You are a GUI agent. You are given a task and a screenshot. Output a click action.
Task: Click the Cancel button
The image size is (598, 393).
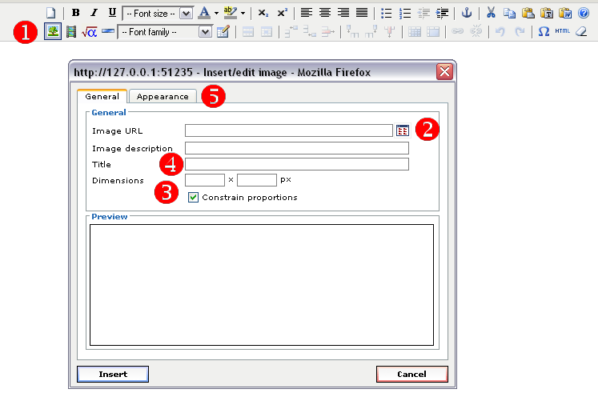click(412, 374)
